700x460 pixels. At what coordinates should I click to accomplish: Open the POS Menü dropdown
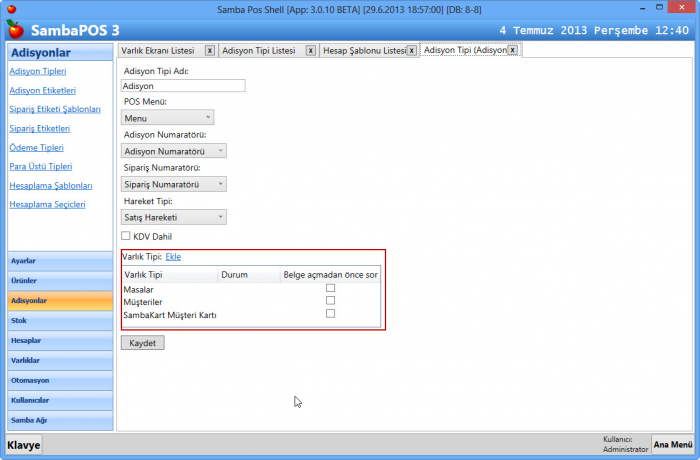point(167,118)
